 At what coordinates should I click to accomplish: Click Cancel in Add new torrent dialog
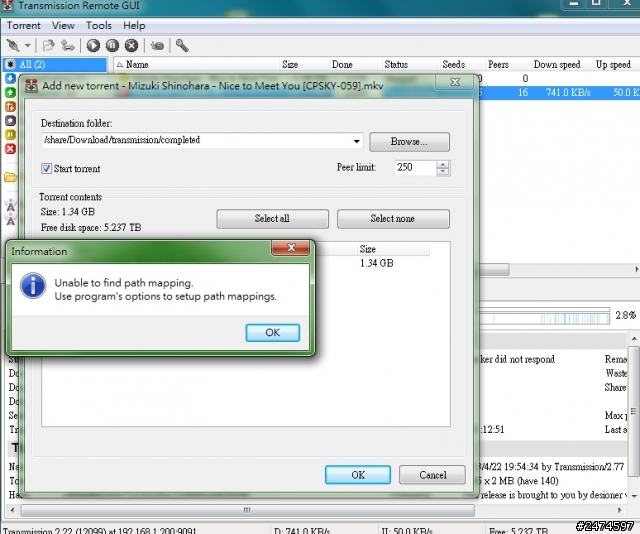click(x=433, y=475)
